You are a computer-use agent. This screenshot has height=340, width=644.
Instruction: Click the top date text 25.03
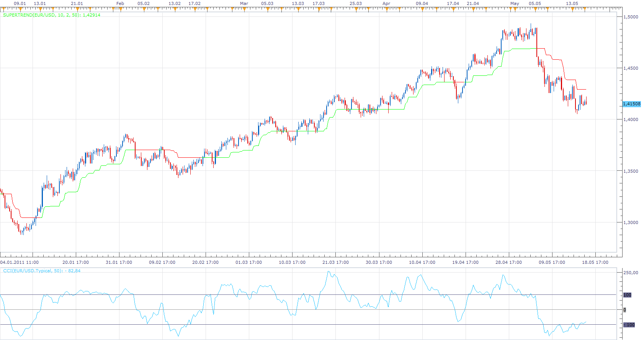[x=356, y=3]
